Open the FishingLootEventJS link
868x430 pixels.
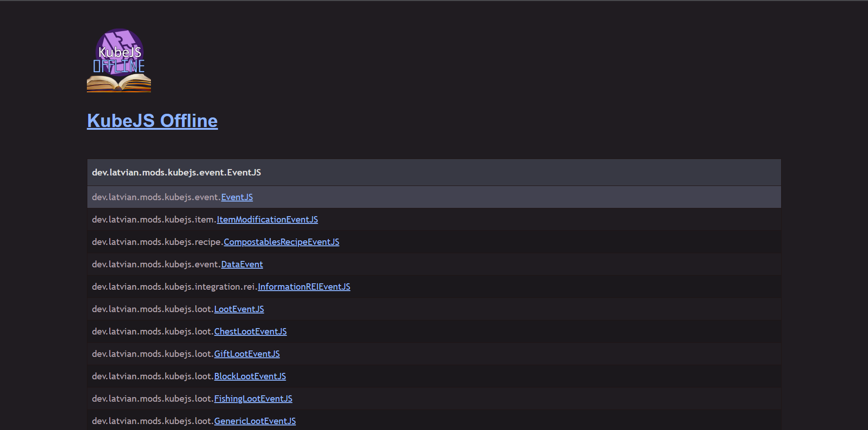point(253,399)
